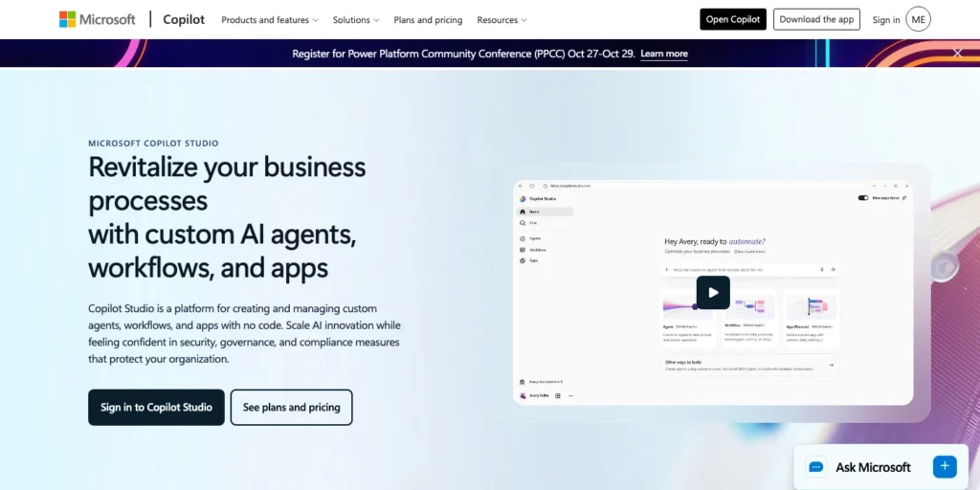Click the Microsoft logo
Image resolution: width=980 pixels, height=490 pixels.
[x=97, y=19]
